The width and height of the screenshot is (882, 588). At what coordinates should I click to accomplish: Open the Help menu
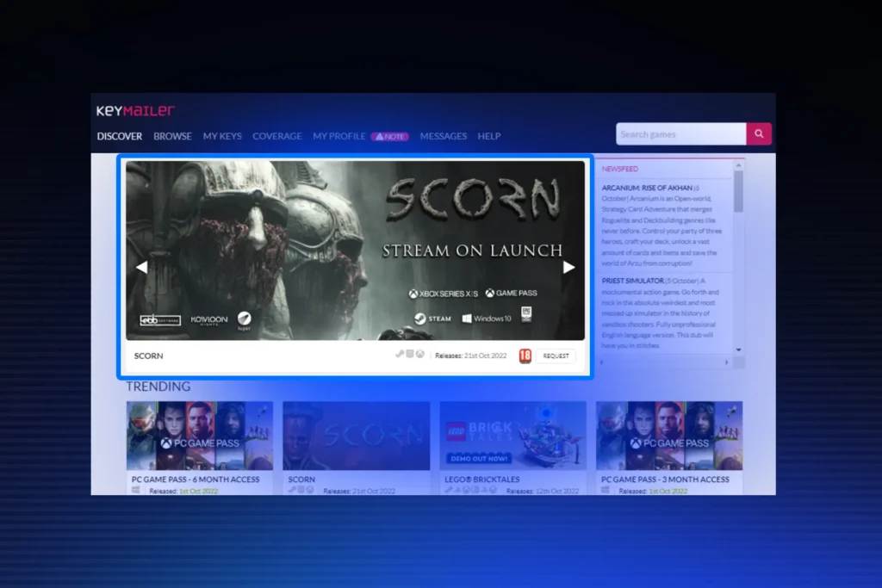tap(489, 136)
